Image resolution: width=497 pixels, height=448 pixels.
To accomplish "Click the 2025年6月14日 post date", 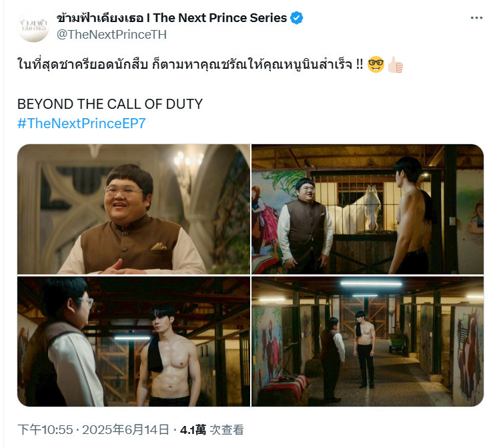I will [126, 430].
